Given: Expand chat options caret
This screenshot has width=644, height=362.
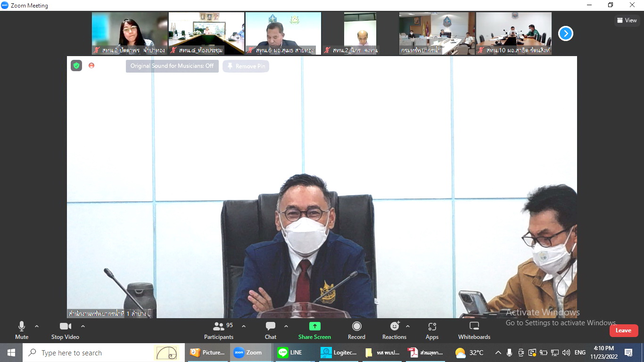Looking at the screenshot, I should (x=286, y=326).
